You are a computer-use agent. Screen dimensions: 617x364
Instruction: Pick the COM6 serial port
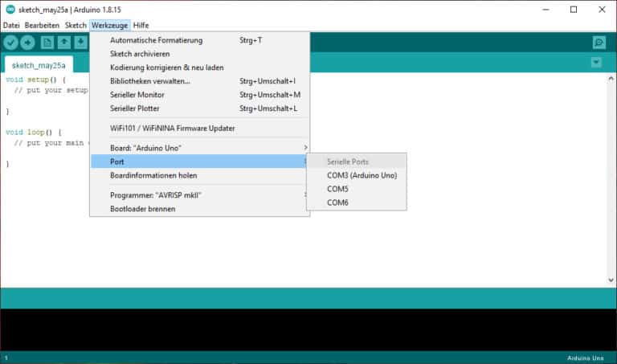[337, 202]
